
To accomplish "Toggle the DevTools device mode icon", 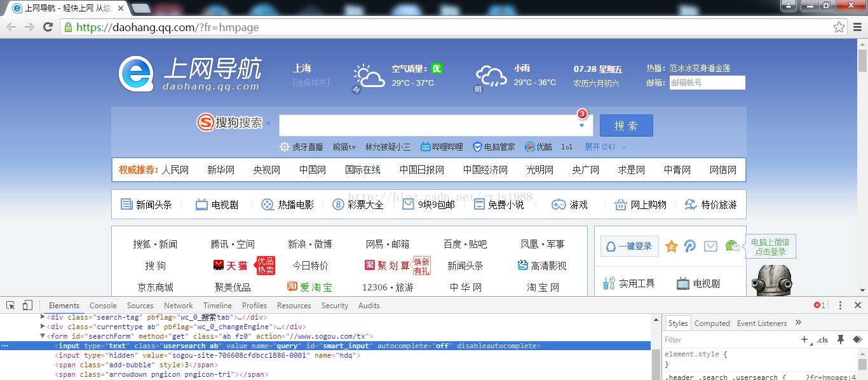I will (x=27, y=305).
